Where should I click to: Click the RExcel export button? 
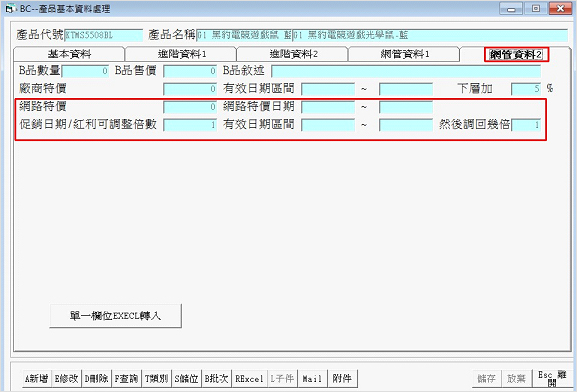point(249,378)
